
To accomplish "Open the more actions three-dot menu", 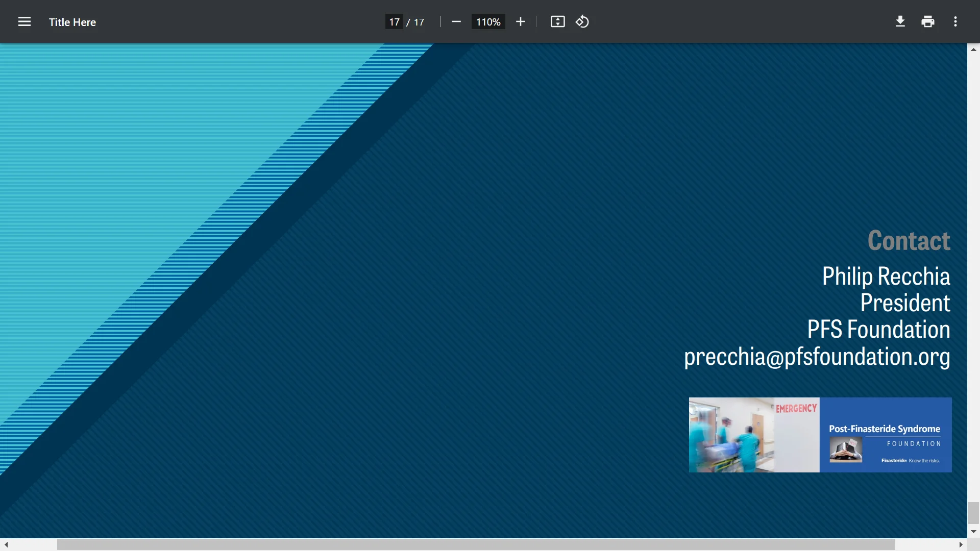I will (955, 22).
